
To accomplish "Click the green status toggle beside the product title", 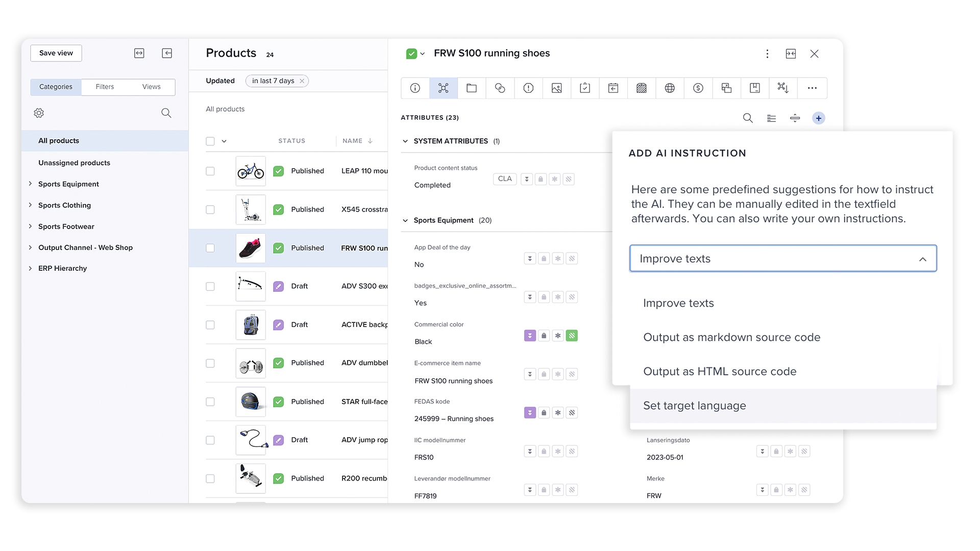I will pos(411,53).
